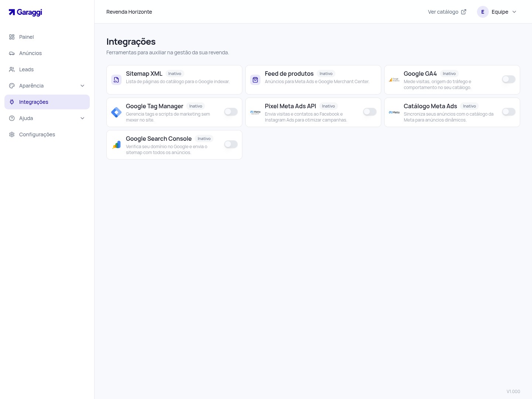Click the Meta logo in Catálogo Meta Ads

coord(394,112)
